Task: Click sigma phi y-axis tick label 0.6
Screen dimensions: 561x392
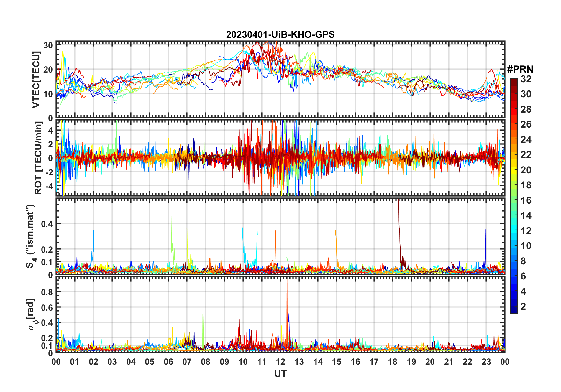Action: coord(47,307)
